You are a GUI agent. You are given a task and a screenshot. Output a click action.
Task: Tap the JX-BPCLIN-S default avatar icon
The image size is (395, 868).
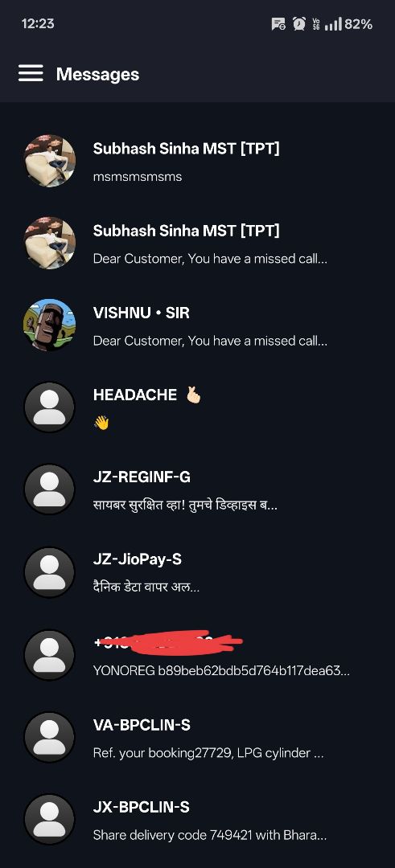pos(49,820)
